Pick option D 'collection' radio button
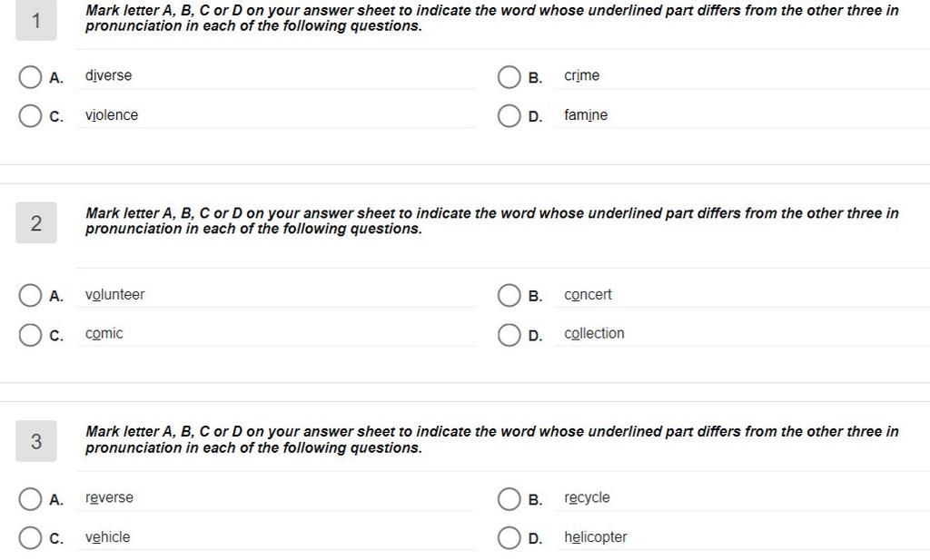The width and height of the screenshot is (930, 560). 509,335
